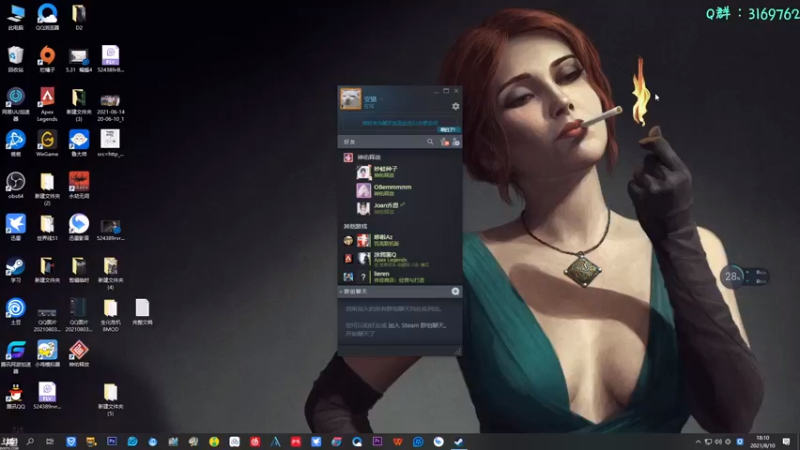Select the 2021-06-14 video file on desktop
Image resolution: width=800 pixels, height=450 pixels.
(110, 107)
